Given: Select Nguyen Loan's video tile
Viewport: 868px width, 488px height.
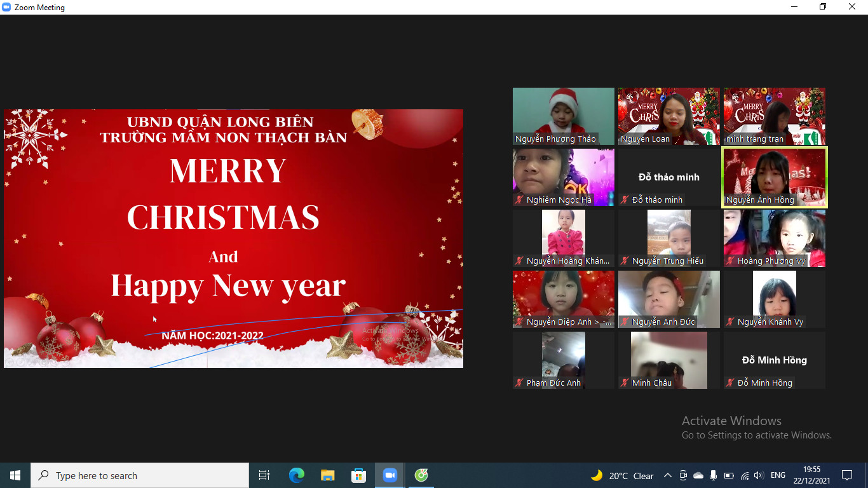Looking at the screenshot, I should click(x=669, y=116).
